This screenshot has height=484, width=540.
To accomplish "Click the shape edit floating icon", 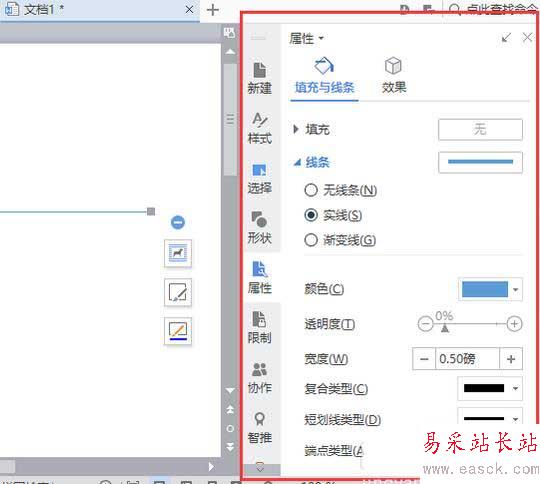I will [178, 292].
